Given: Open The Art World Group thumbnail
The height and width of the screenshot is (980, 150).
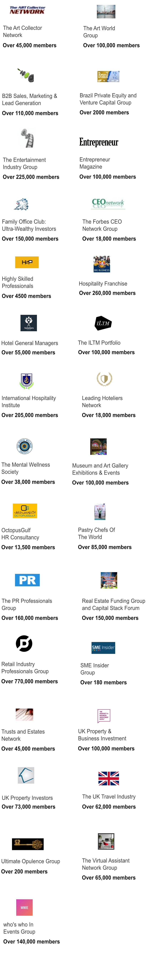Looking at the screenshot, I should [106, 12].
